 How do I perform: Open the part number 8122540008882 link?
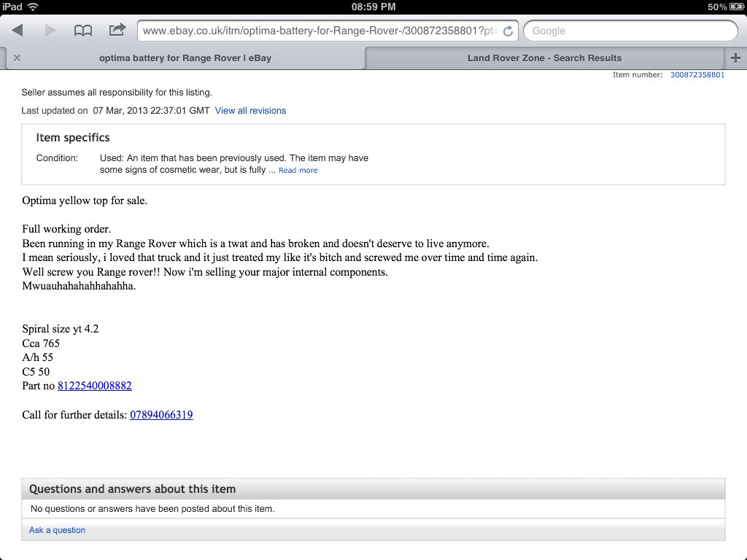tap(94, 386)
